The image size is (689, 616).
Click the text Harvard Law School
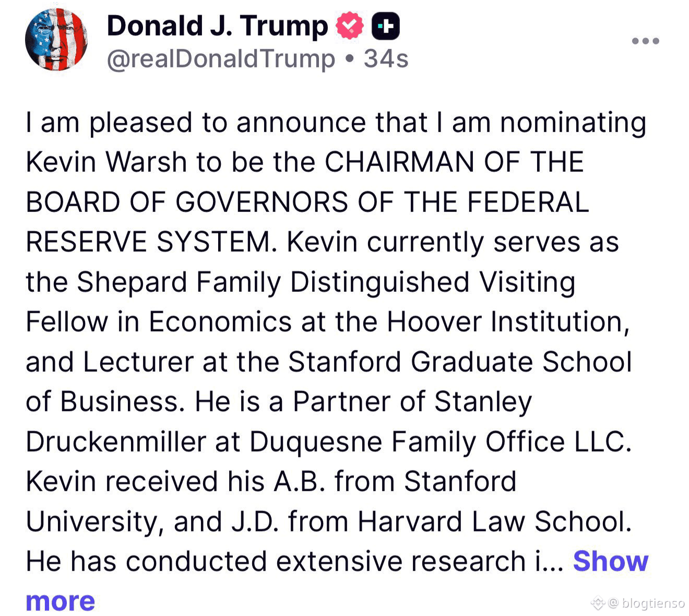(494, 521)
